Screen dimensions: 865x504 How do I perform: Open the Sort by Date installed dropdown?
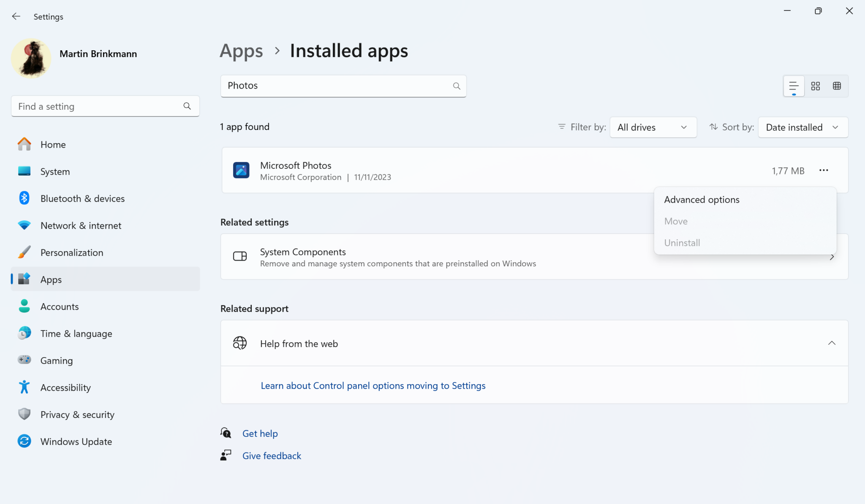(802, 127)
